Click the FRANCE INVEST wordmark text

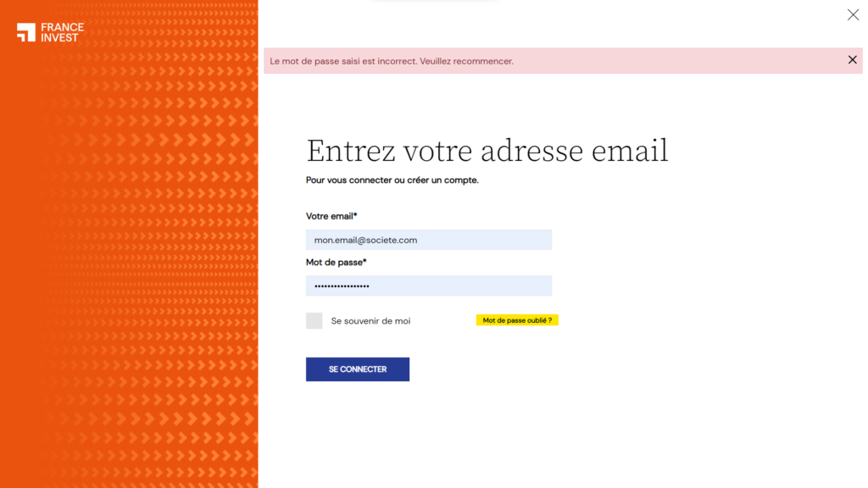(62, 33)
